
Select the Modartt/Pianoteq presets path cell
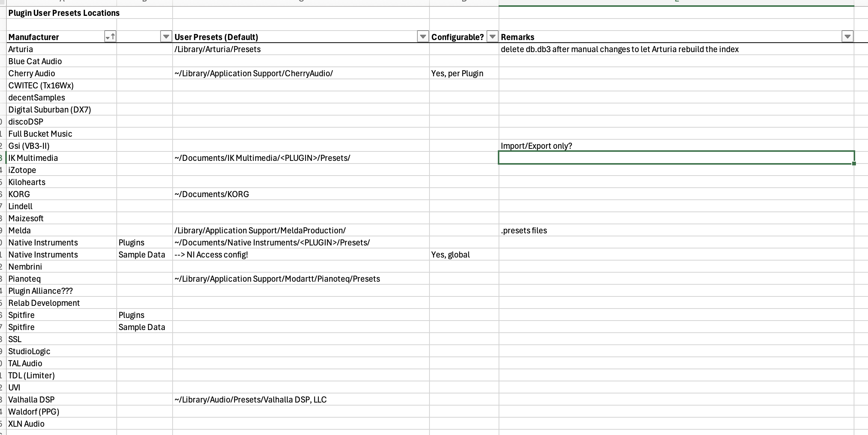(301, 279)
